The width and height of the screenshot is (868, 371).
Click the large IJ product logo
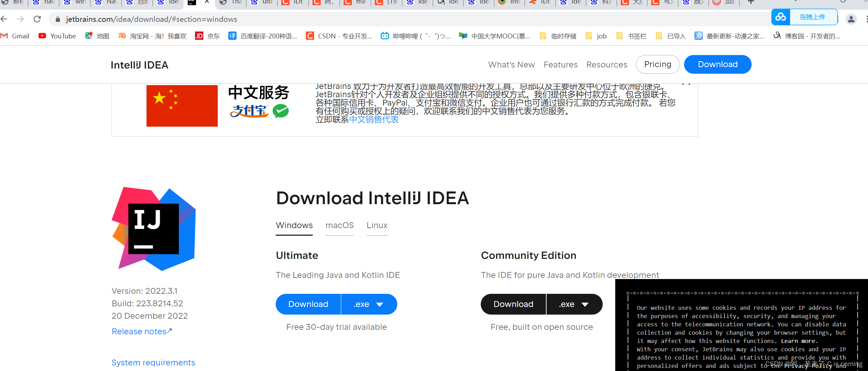(x=154, y=229)
